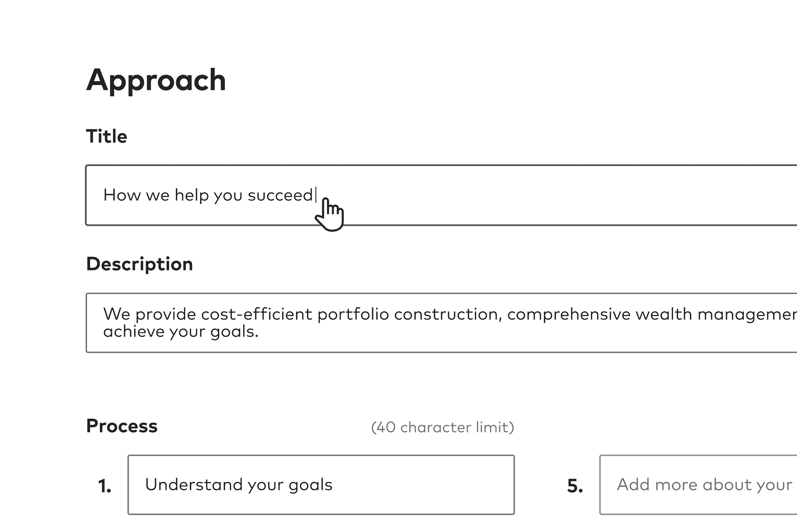Click the step number "5." label
797x532 pixels.
pos(575,486)
